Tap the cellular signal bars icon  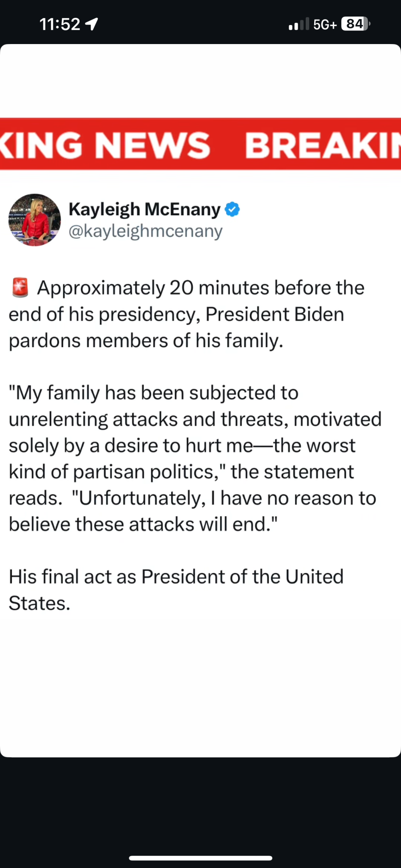(x=299, y=24)
